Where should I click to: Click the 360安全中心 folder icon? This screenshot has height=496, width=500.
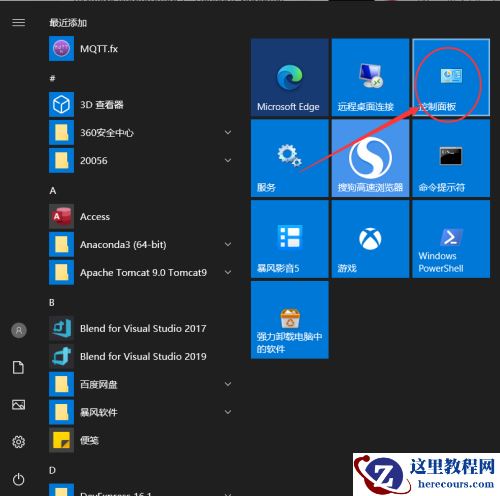point(61,133)
